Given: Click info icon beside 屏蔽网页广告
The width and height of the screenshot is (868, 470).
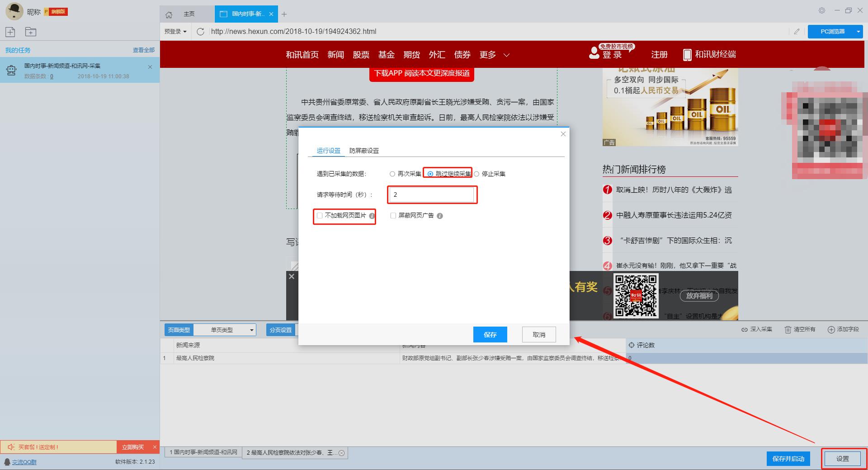Looking at the screenshot, I should coord(440,216).
